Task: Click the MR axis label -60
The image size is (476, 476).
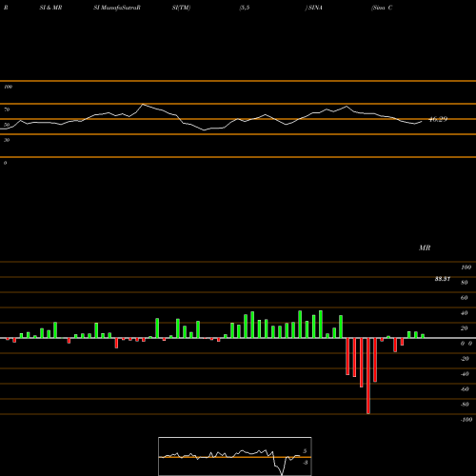Action: click(465, 389)
